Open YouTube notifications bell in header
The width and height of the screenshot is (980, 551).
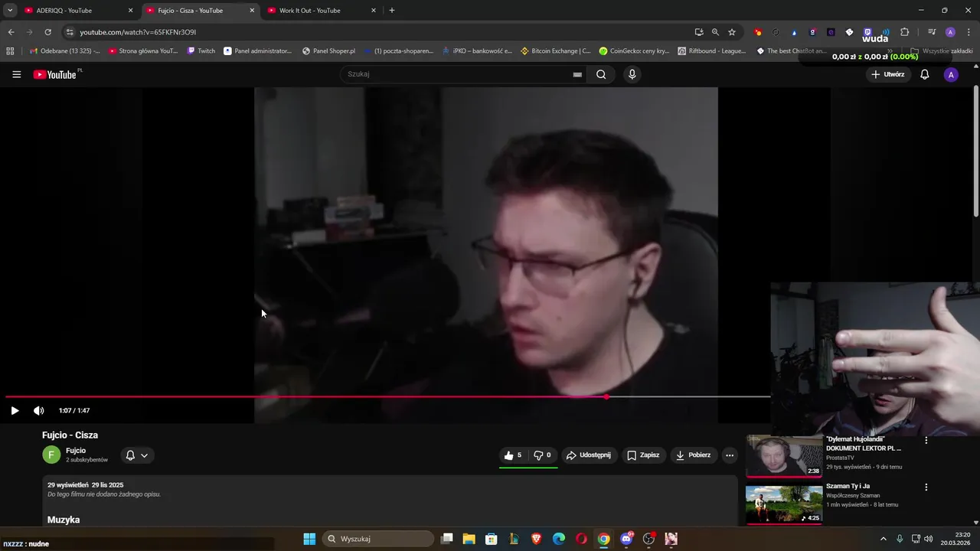tap(924, 74)
